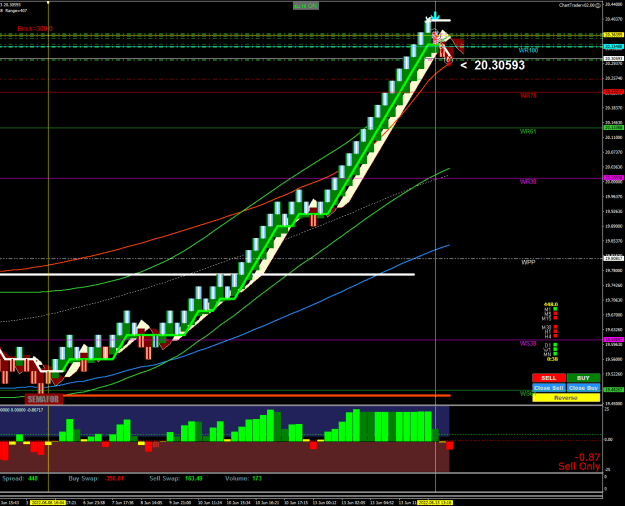Image resolution: width=625 pixels, height=506 pixels.
Task: Click the blue Close Sell button
Action: (548, 388)
